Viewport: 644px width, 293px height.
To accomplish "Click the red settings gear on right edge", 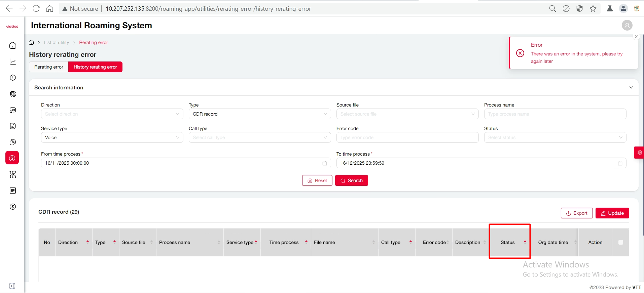I will point(639,153).
